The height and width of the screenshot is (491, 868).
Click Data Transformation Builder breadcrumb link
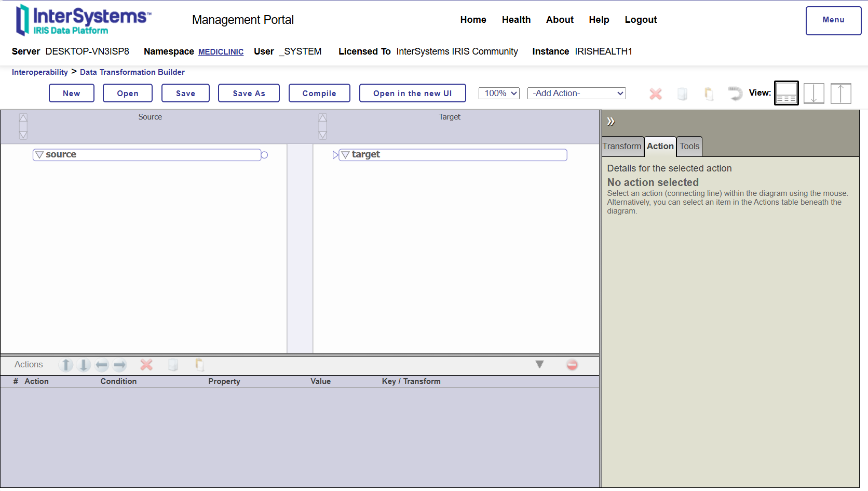(132, 72)
